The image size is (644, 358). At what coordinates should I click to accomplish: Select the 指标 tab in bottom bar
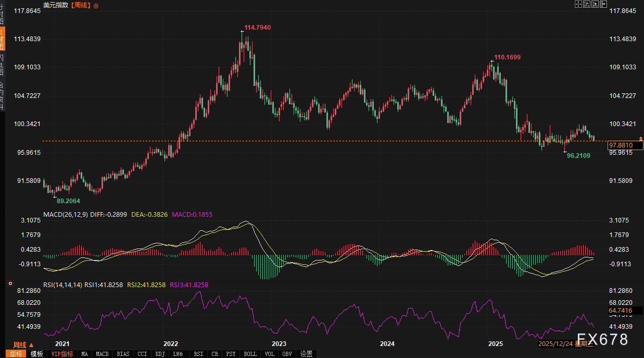coord(16,354)
